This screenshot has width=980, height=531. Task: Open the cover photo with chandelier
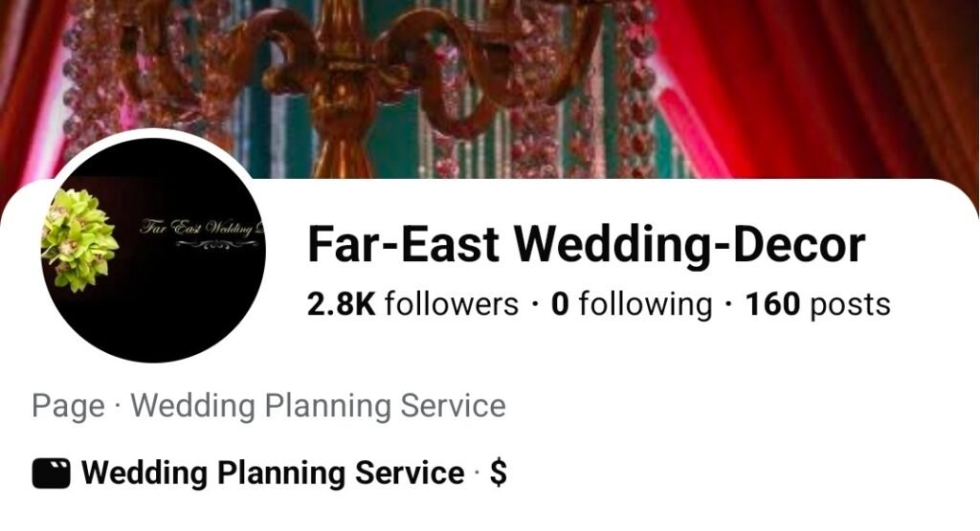tap(490, 89)
